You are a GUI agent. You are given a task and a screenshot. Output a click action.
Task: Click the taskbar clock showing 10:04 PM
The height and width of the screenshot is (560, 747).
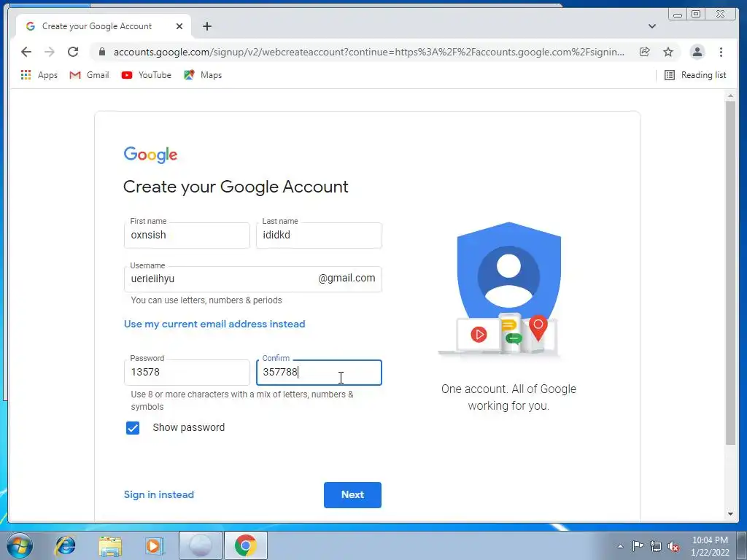click(709, 545)
